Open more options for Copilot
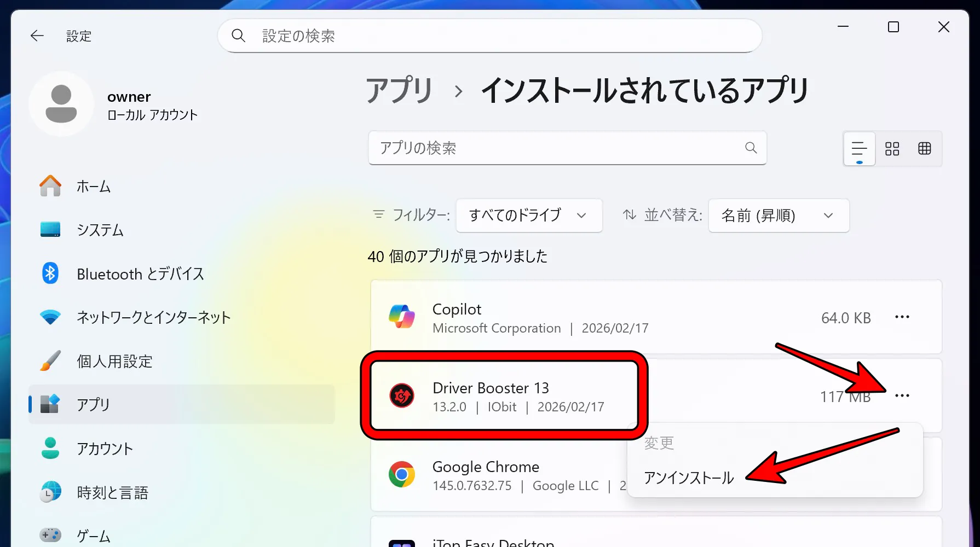The height and width of the screenshot is (547, 980). coord(902,317)
